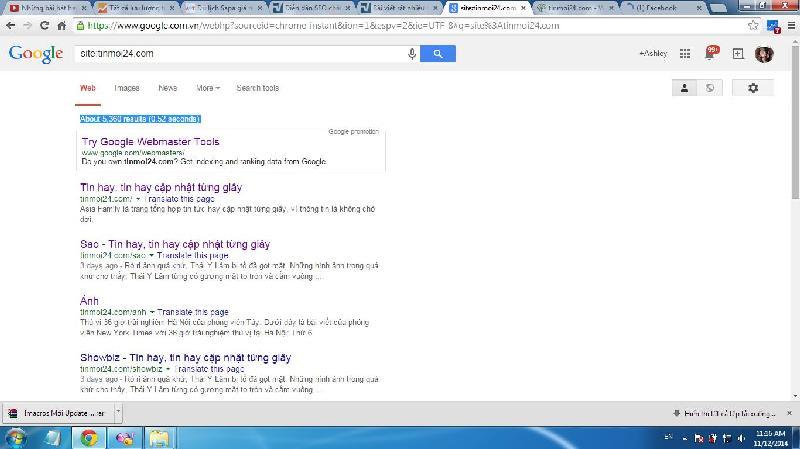Switch to Images search tab
Image resolution: width=800 pixels, height=449 pixels.
[x=127, y=88]
